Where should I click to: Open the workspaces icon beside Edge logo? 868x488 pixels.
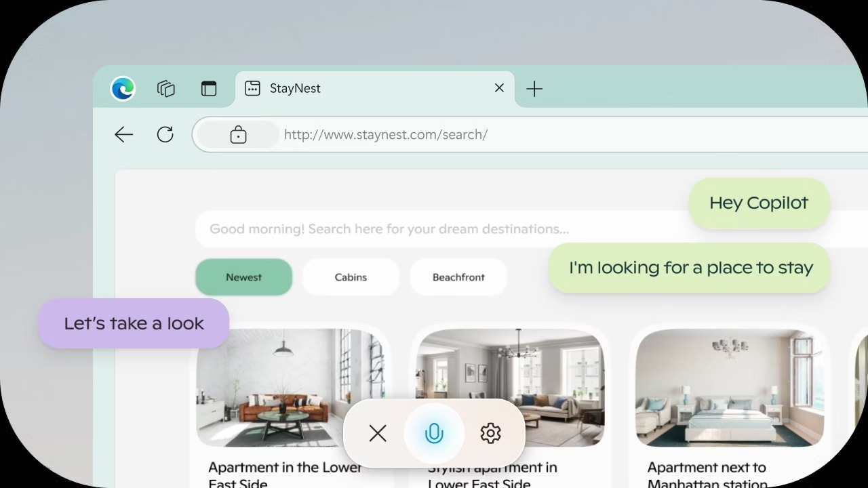[166, 88]
